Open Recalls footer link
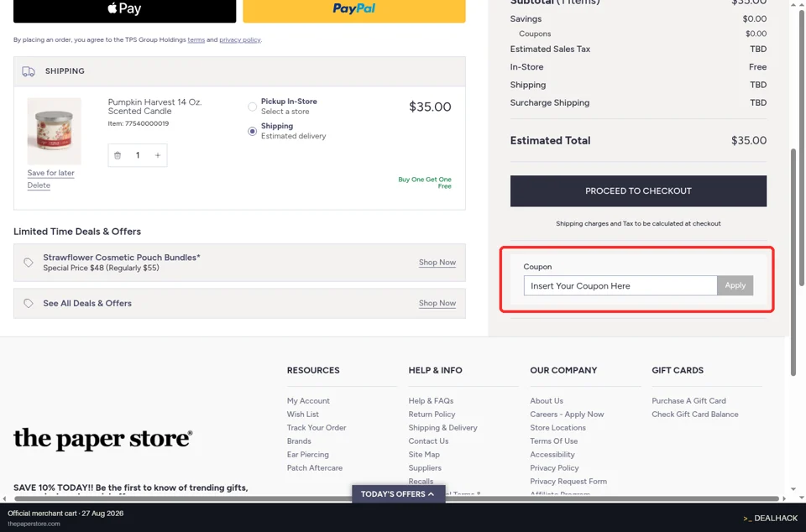Image resolution: width=806 pixels, height=532 pixels. coord(421,481)
